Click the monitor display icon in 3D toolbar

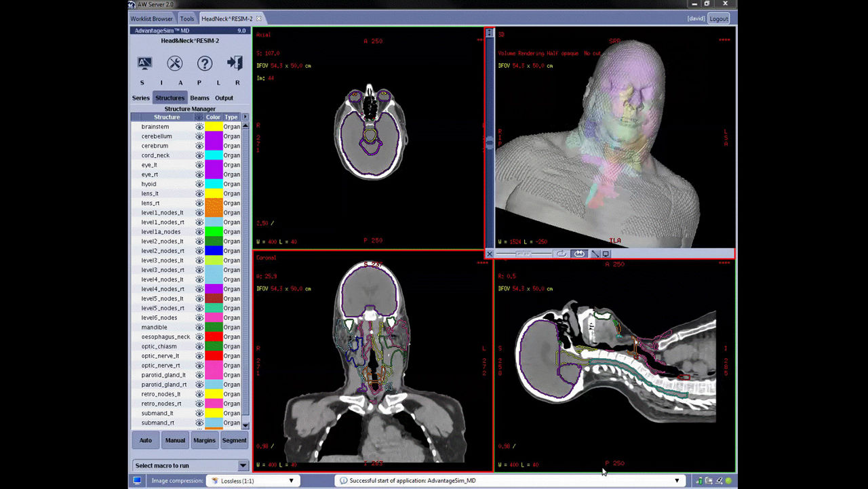606,254
